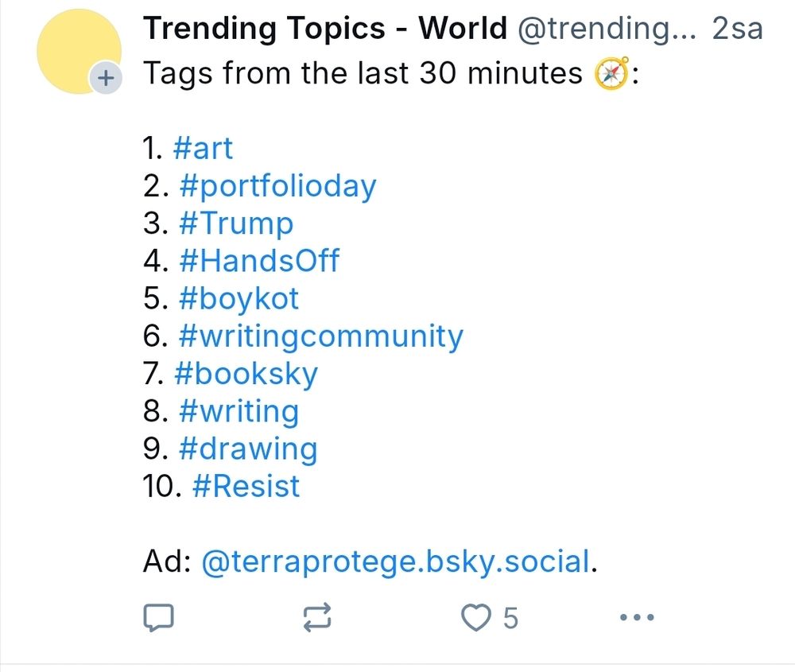
Task: Repost this trending tags post
Action: [318, 617]
